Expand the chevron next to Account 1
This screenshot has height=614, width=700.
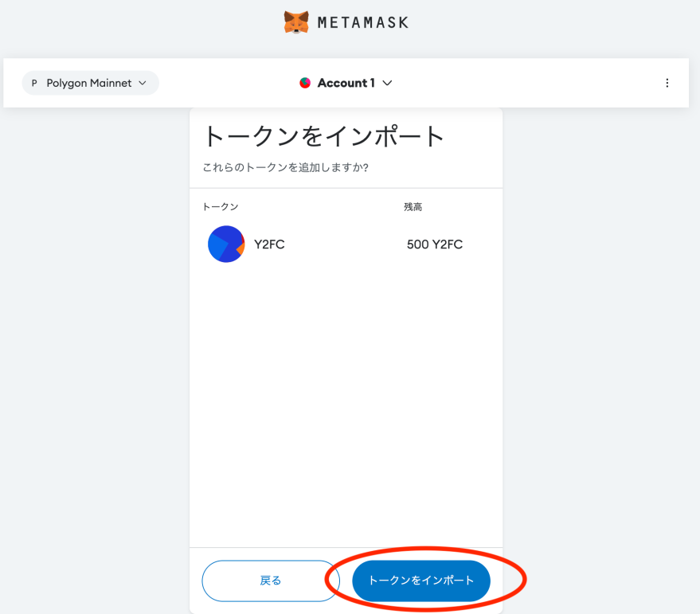388,83
